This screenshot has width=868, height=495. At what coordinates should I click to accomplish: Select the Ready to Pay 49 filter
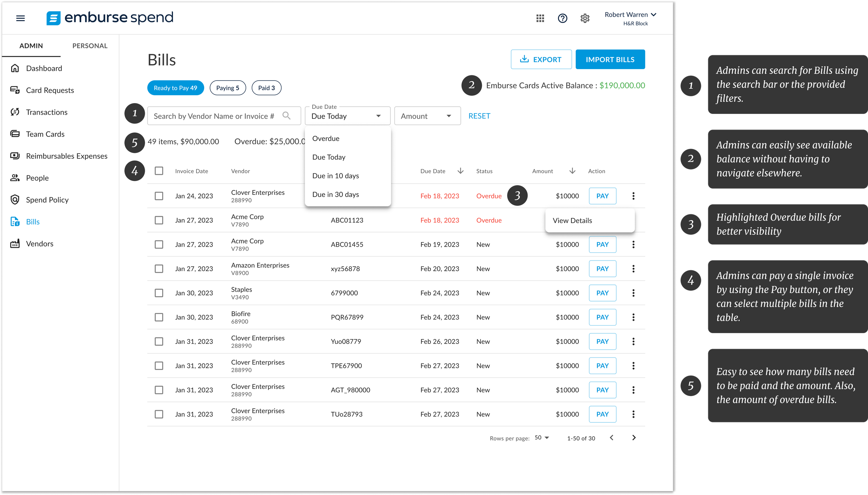(x=175, y=88)
